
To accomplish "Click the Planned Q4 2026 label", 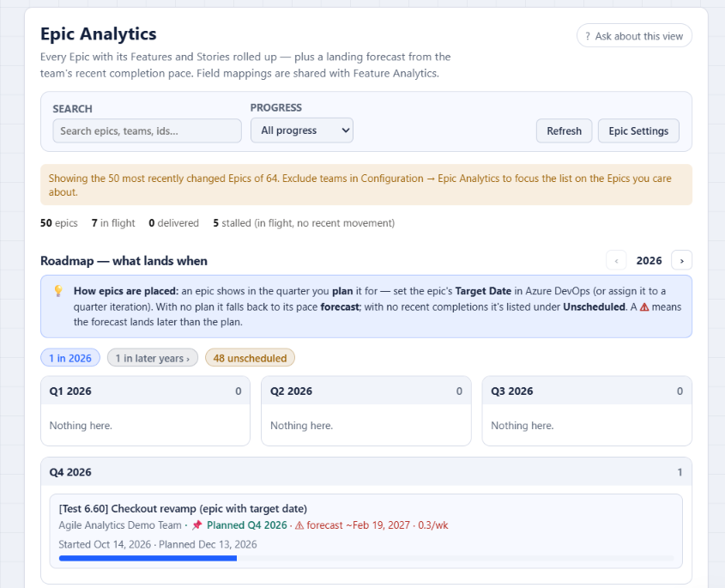I will (x=247, y=525).
